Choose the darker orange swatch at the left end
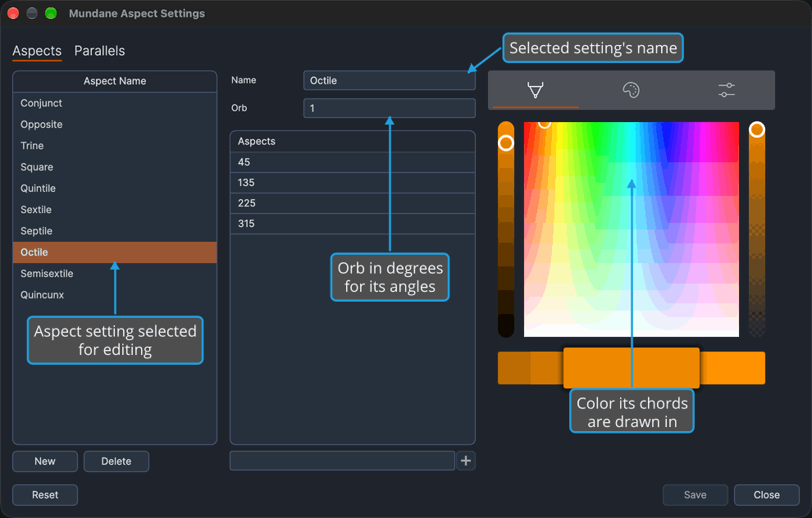Image resolution: width=812 pixels, height=518 pixels. (x=513, y=368)
